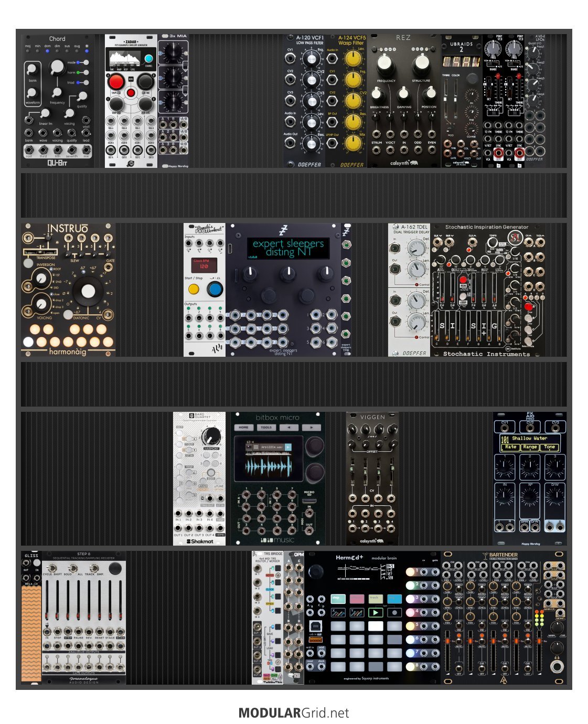Click the Bartender headphone output jack
Viewport: 588px width, 724px height.
[x=557, y=666]
